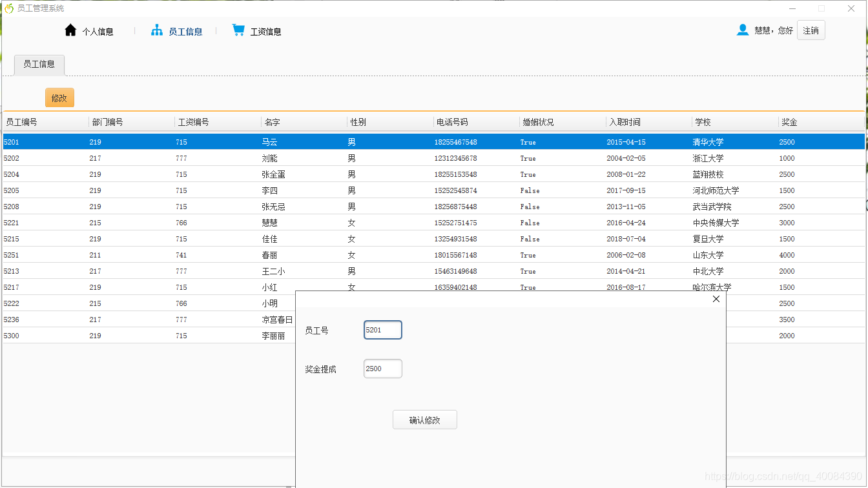
Task: Select employee name 张无忌
Action: pyautogui.click(x=274, y=207)
